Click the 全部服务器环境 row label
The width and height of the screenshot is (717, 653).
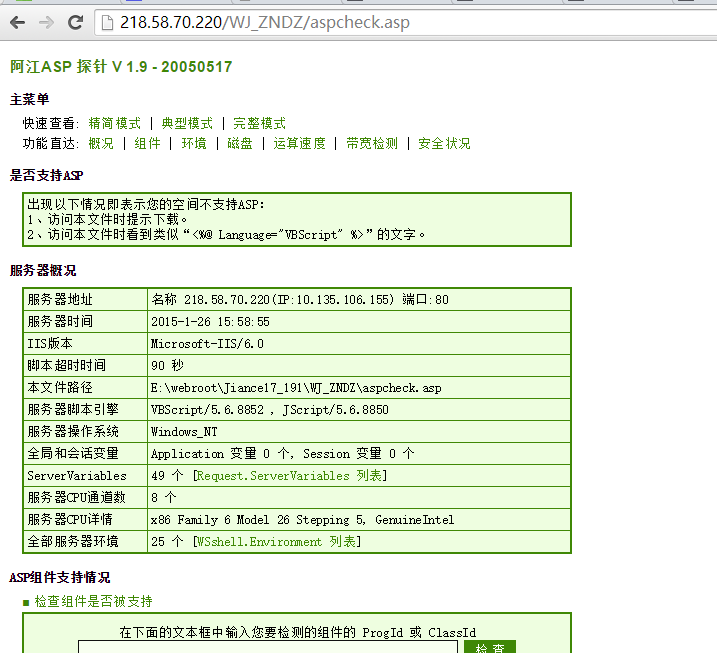point(73,541)
